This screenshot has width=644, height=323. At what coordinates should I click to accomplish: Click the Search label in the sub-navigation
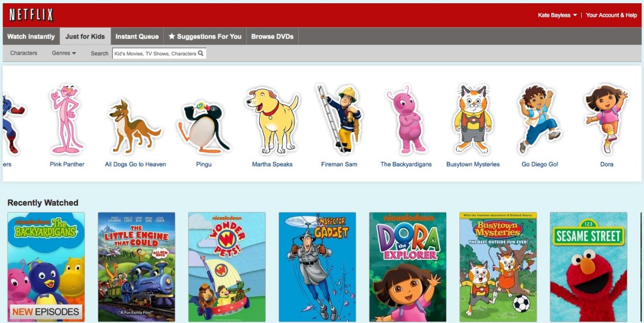click(x=99, y=53)
